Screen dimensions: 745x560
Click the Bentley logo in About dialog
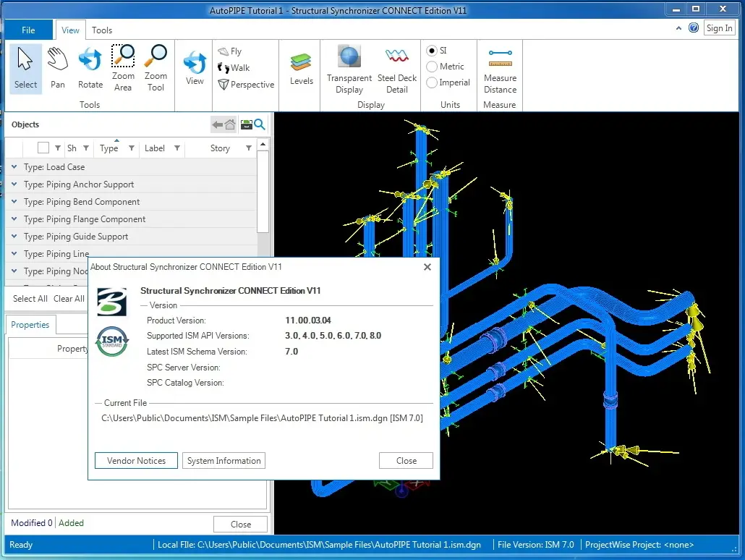click(111, 302)
